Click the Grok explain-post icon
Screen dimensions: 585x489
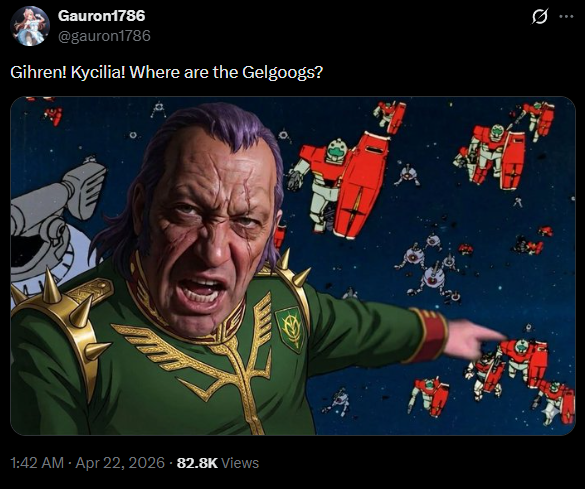point(539,16)
